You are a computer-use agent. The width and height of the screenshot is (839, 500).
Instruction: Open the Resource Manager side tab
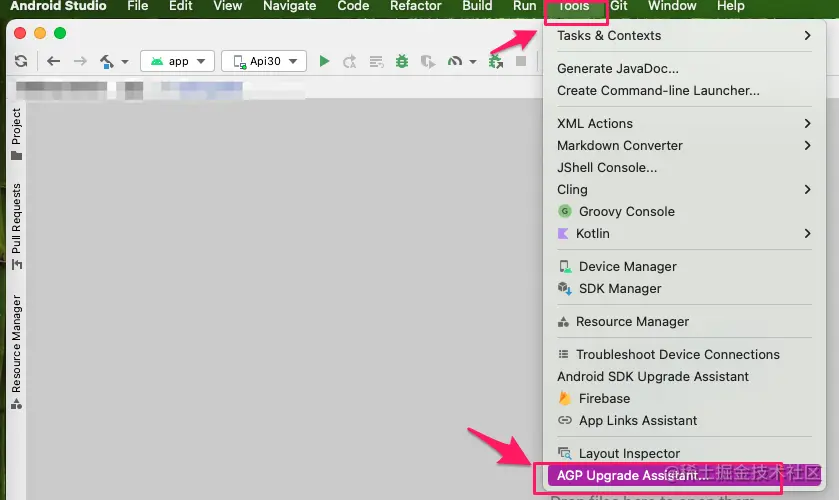pyautogui.click(x=16, y=352)
